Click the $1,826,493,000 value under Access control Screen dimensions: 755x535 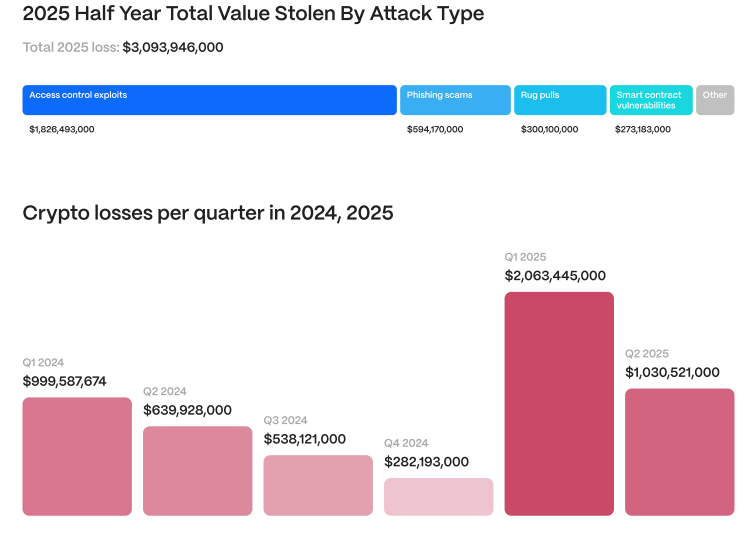pos(62,129)
